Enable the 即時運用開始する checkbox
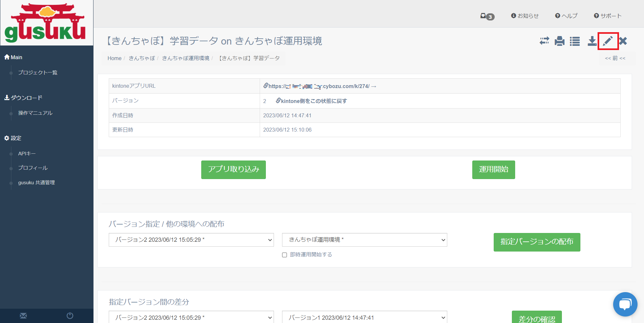The image size is (644, 323). (x=285, y=255)
